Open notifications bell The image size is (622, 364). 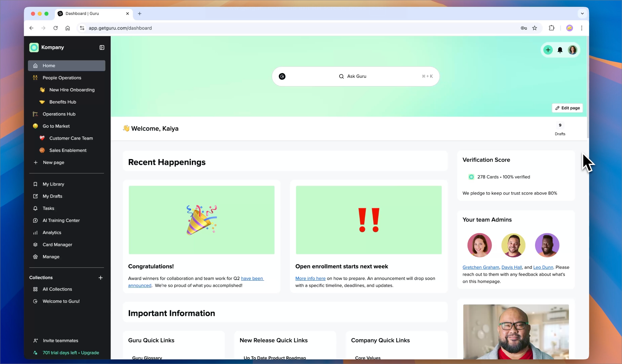(560, 50)
